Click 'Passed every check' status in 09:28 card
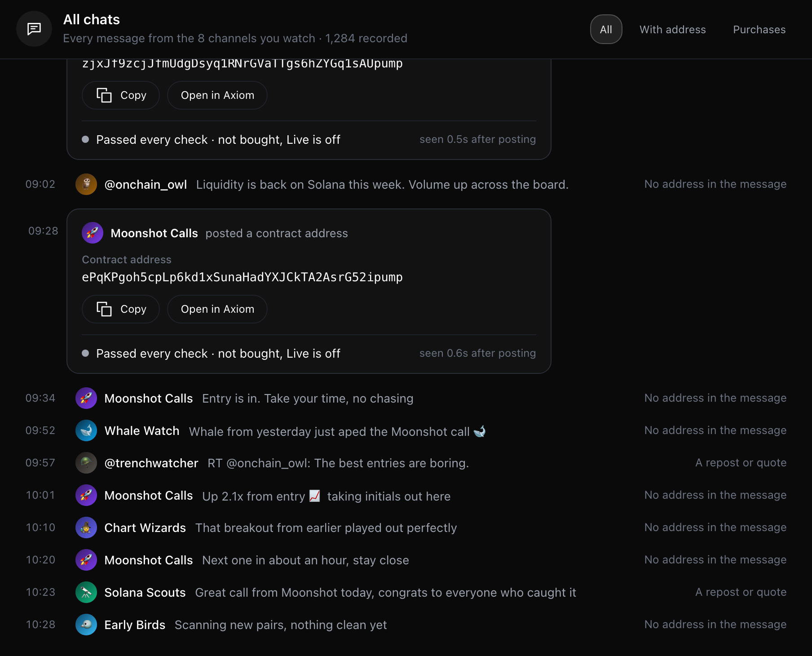The height and width of the screenshot is (656, 812). (x=218, y=354)
